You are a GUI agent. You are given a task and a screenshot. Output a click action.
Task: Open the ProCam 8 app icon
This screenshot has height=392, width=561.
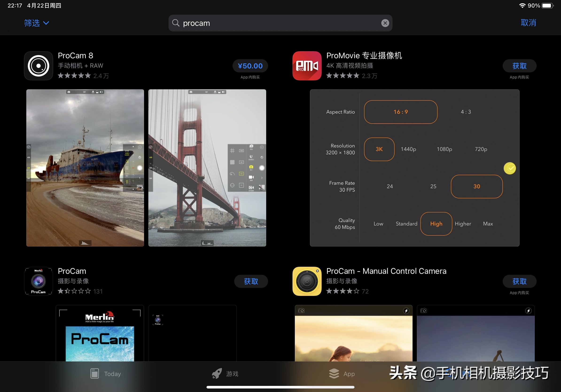(38, 66)
